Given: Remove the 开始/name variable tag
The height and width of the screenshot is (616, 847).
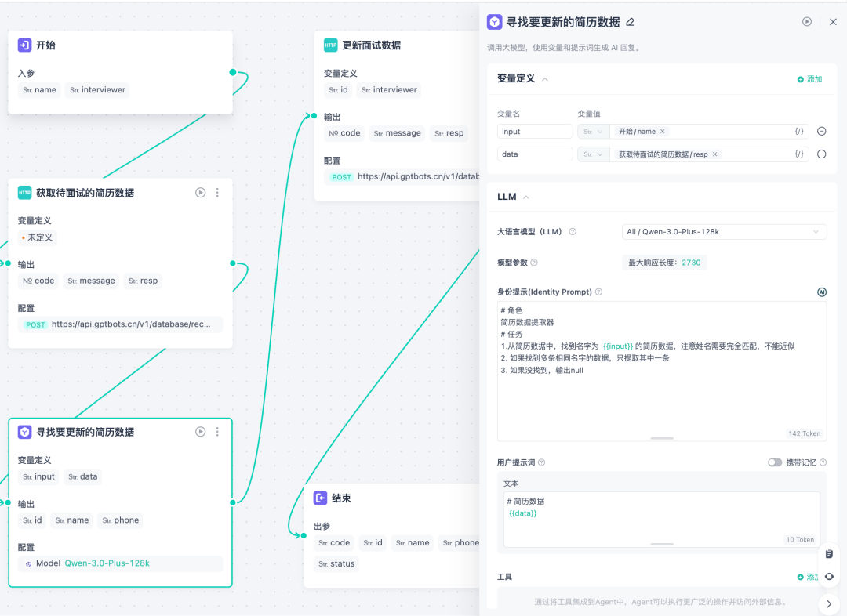Looking at the screenshot, I should [x=662, y=131].
